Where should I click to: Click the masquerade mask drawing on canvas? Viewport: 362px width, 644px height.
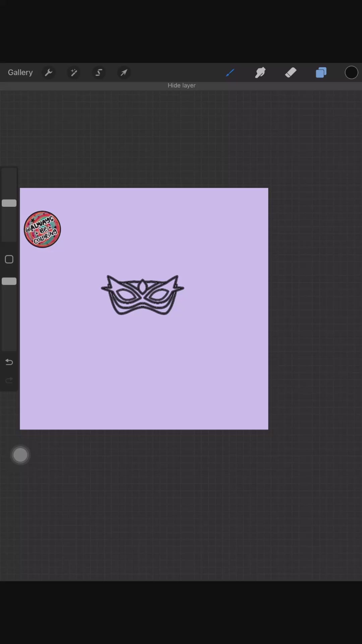click(x=142, y=295)
